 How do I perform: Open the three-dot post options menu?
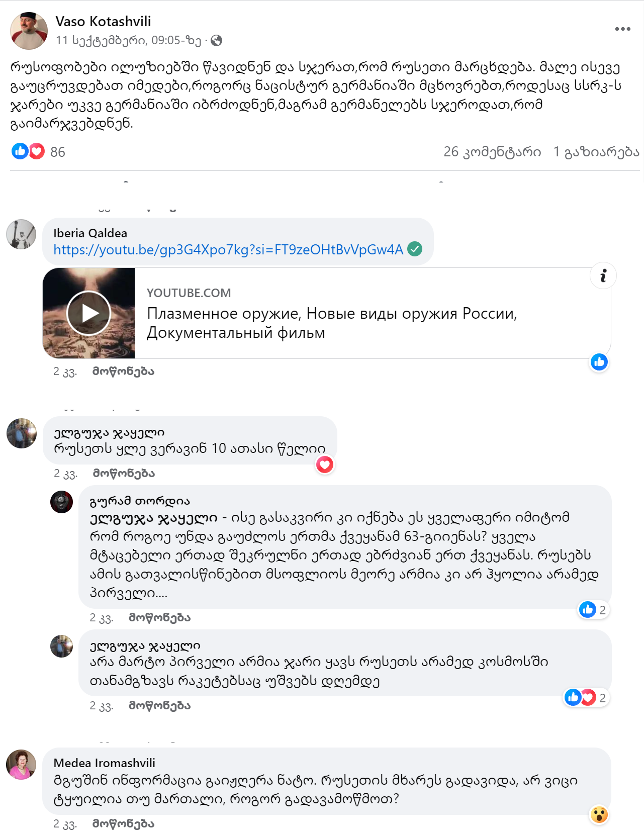click(622, 29)
